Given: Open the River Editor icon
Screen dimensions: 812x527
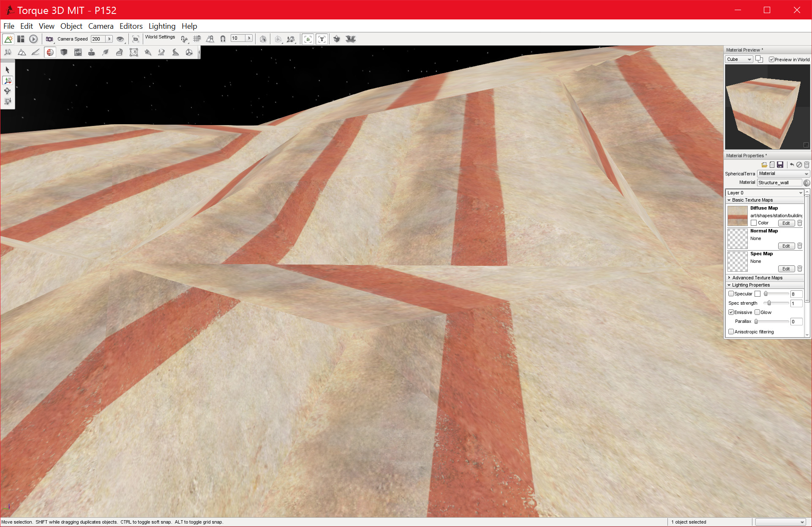Looking at the screenshot, I should pos(161,52).
